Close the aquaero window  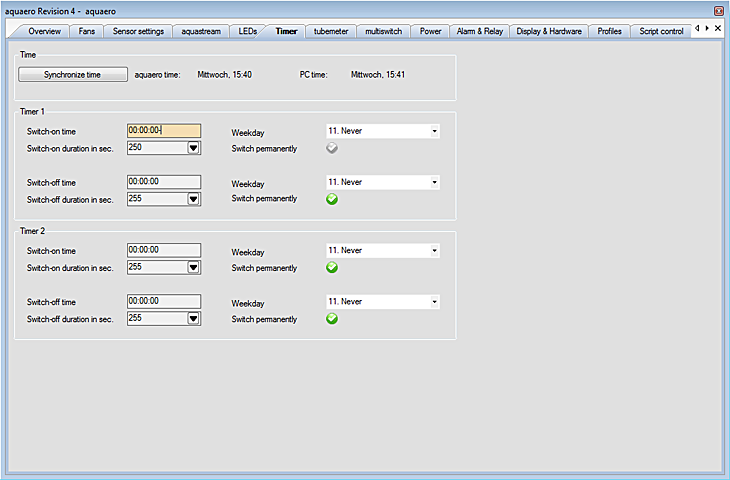click(718, 9)
